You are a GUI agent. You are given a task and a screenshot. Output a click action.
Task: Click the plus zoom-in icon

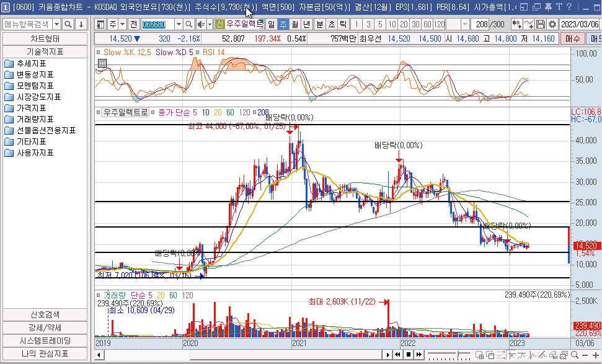[x=595, y=355]
